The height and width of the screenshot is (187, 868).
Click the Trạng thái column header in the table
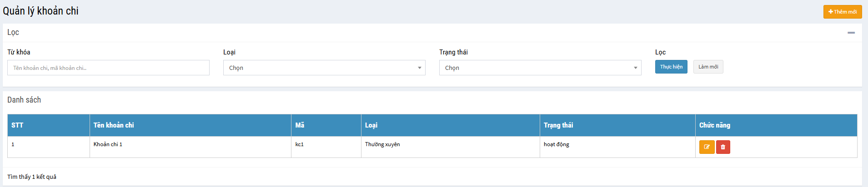point(558,125)
